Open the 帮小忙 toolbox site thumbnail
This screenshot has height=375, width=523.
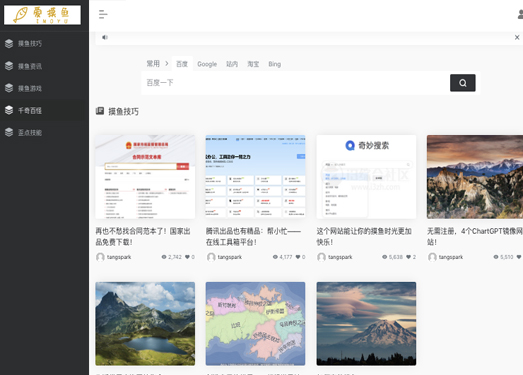[x=255, y=177]
